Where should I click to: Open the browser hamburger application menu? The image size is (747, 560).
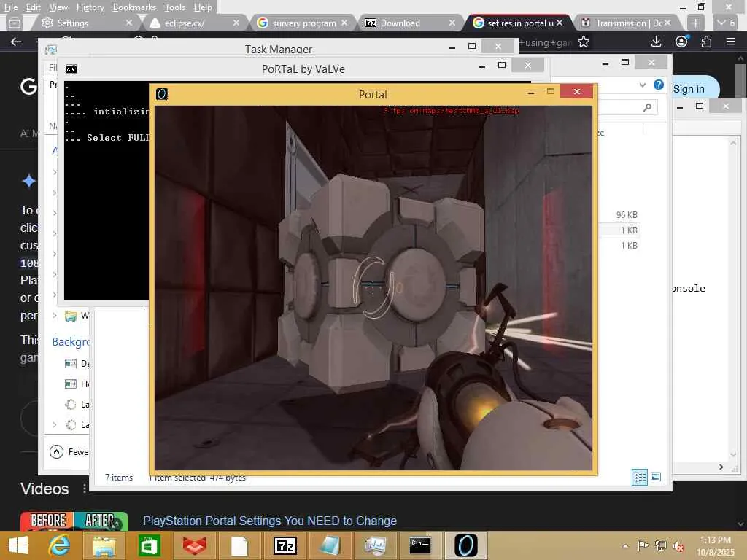pyautogui.click(x=731, y=42)
